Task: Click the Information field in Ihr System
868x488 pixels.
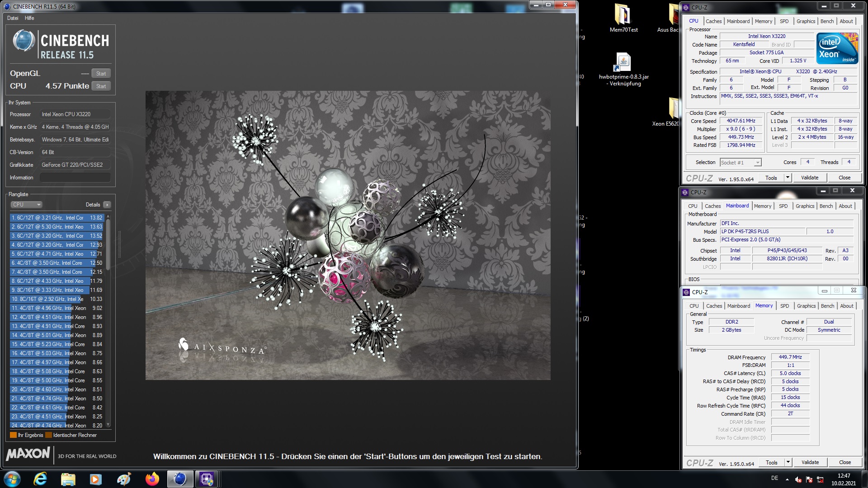Action: click(x=75, y=178)
